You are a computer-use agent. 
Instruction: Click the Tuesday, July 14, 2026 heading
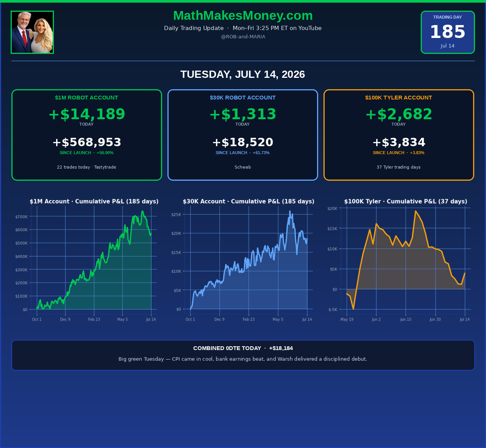pyautogui.click(x=243, y=74)
